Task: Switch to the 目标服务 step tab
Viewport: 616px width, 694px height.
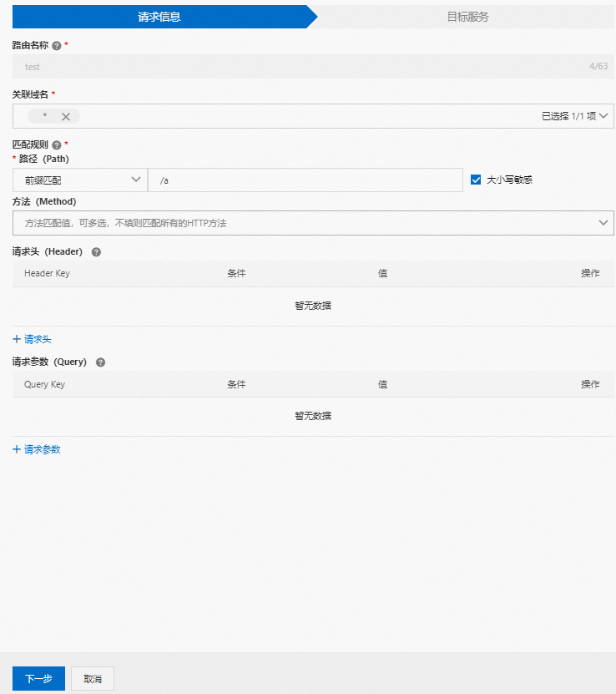Action: [467, 17]
